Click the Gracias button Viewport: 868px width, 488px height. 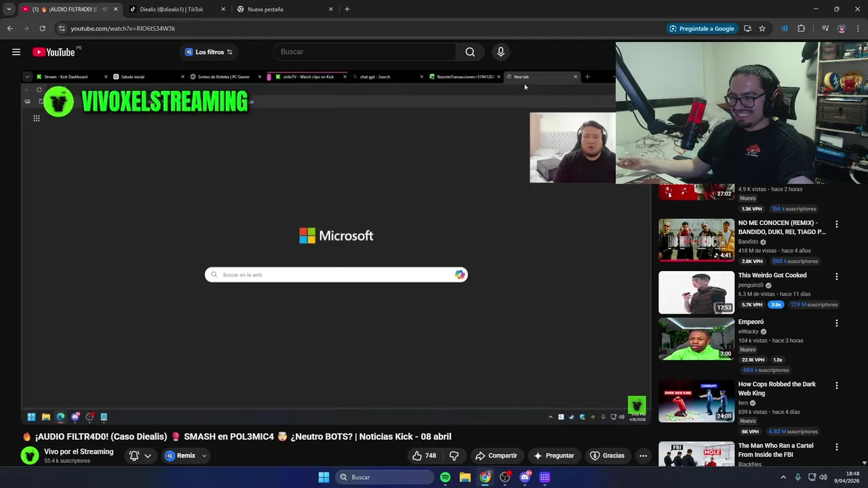point(608,455)
